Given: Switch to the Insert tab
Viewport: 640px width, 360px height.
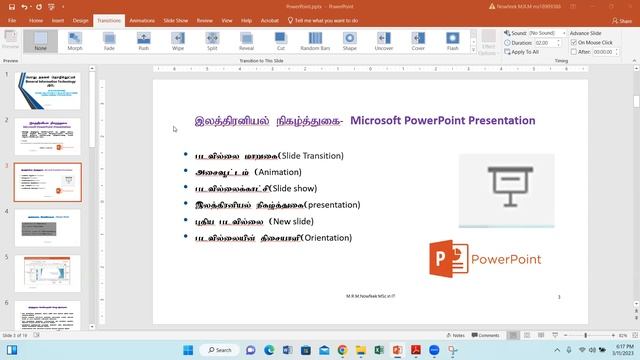Looking at the screenshot, I should [x=58, y=20].
